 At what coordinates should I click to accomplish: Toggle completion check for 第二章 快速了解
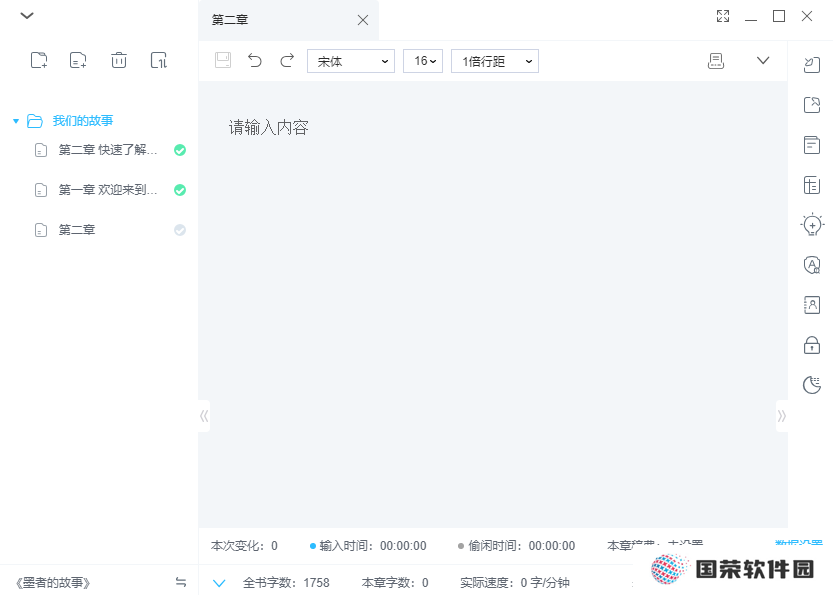pyautogui.click(x=180, y=150)
